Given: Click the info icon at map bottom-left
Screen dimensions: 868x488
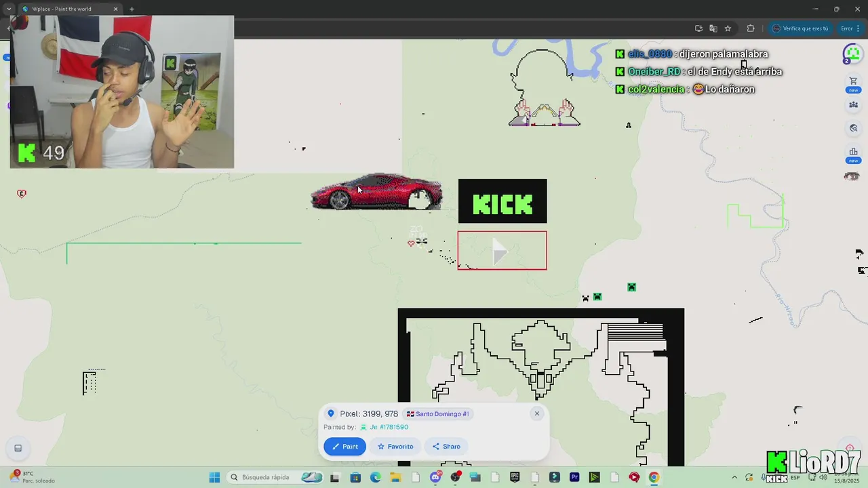Looking at the screenshot, I should (18, 448).
